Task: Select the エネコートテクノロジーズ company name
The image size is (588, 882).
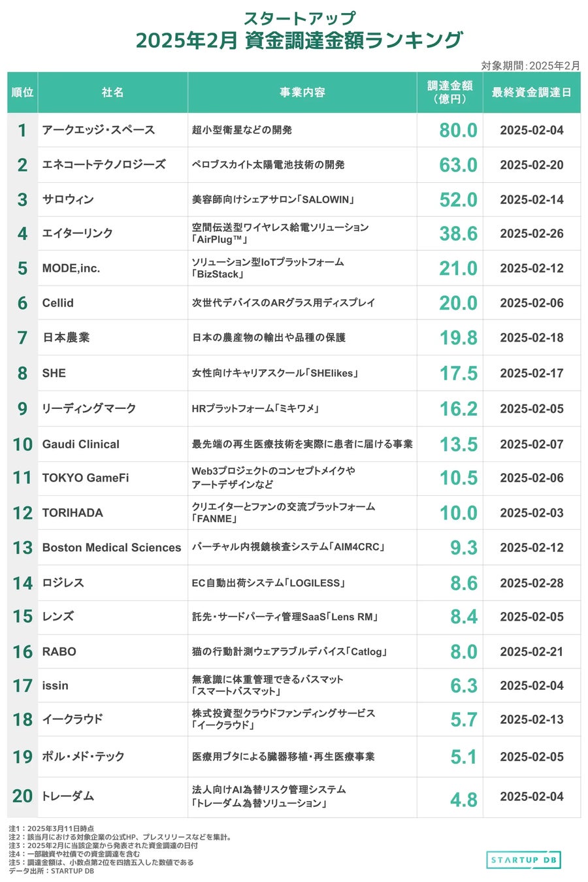Action: (x=104, y=165)
